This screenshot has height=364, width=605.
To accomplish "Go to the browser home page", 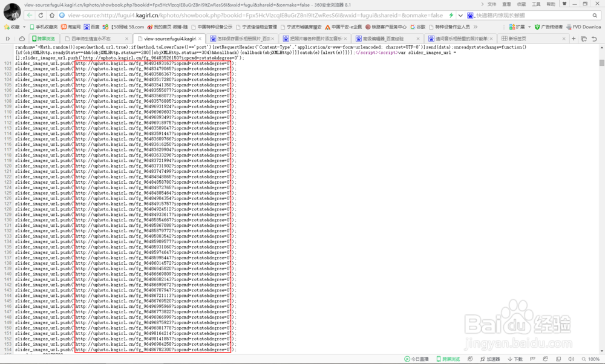I will click(51, 16).
